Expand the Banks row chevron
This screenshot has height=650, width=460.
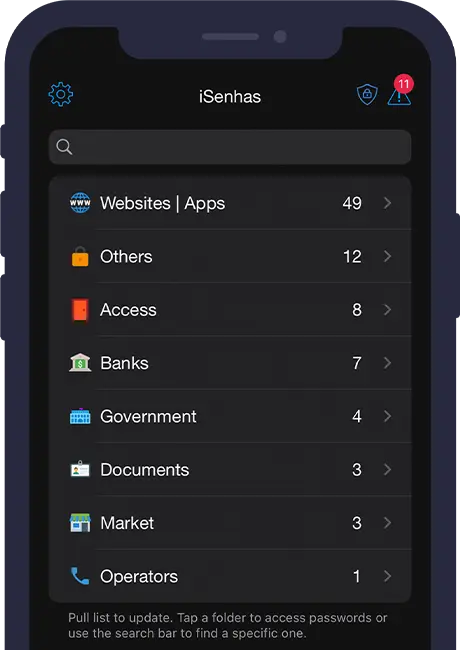pyautogui.click(x=387, y=363)
